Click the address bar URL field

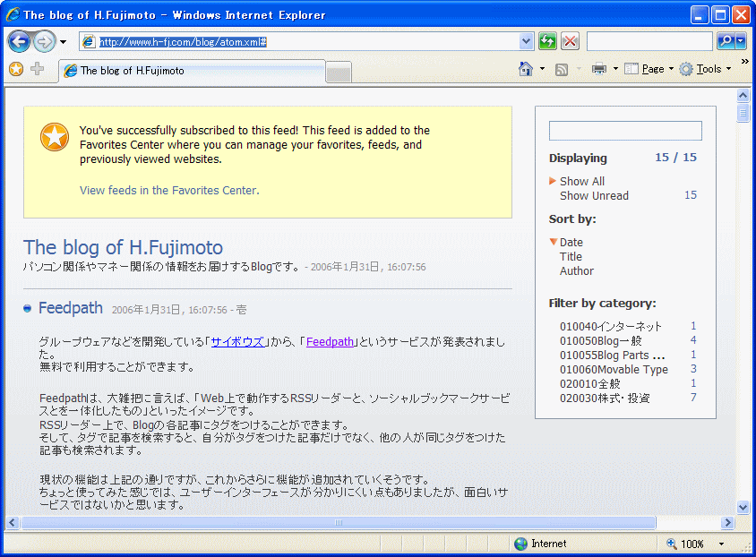point(307,42)
